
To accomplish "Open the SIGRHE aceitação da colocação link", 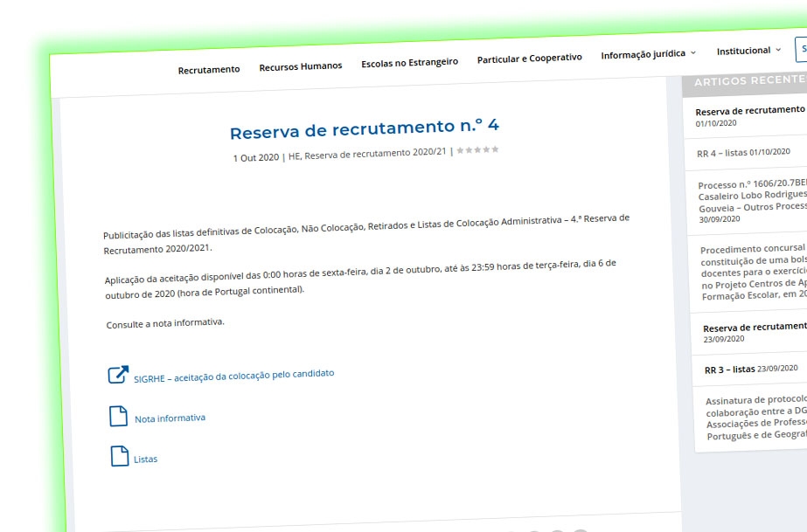I will point(233,373).
